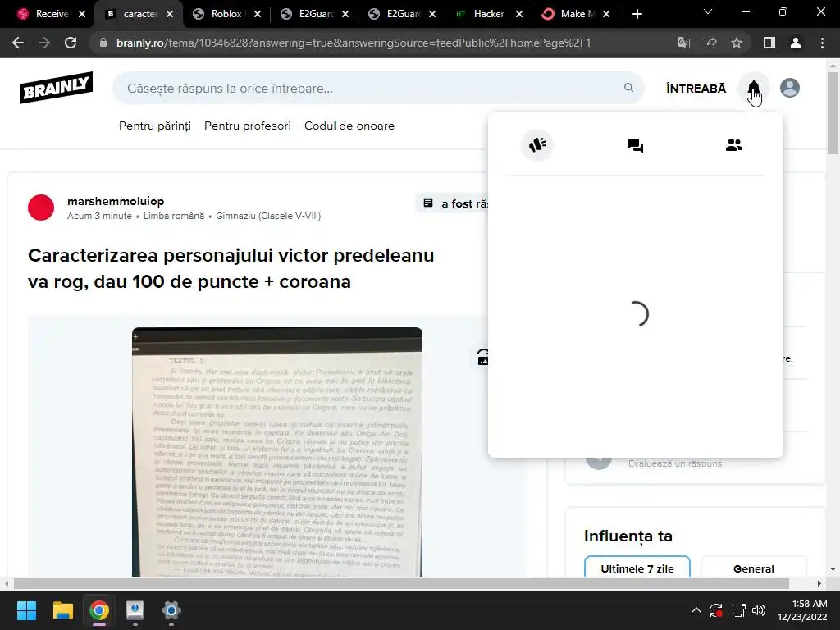Click the browser address bar URL
840x630 pixels.
click(354, 43)
